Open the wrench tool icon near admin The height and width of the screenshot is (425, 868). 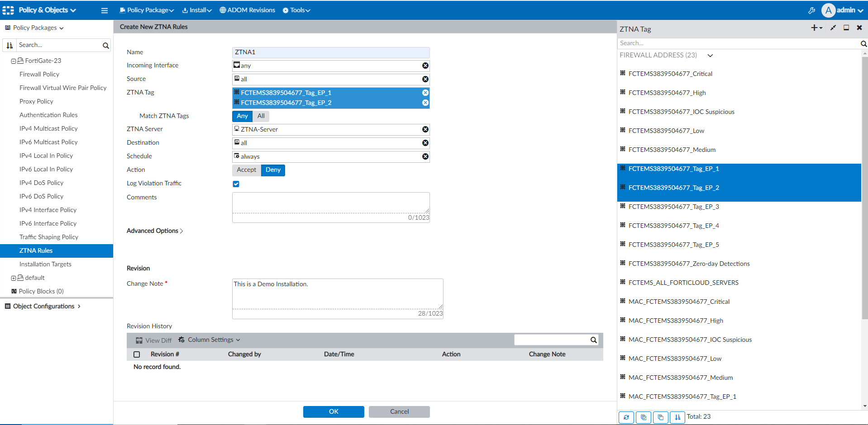[x=811, y=10]
